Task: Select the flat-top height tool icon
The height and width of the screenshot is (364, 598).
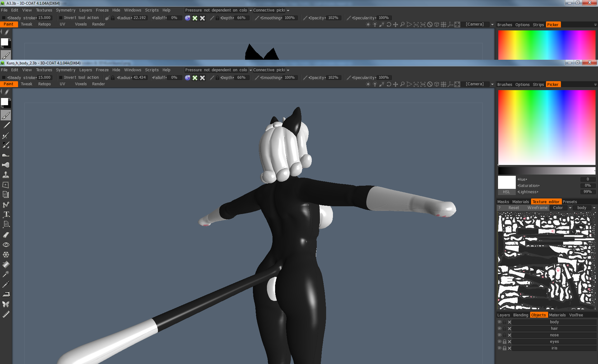Action: [6, 155]
